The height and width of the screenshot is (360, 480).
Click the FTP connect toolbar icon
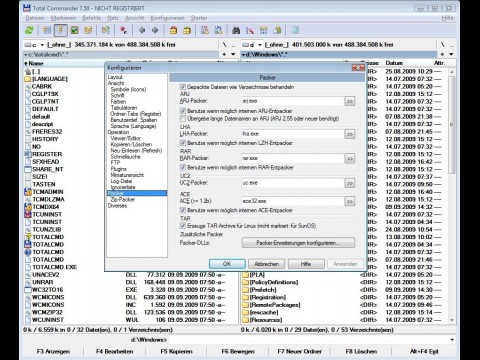click(x=205, y=30)
